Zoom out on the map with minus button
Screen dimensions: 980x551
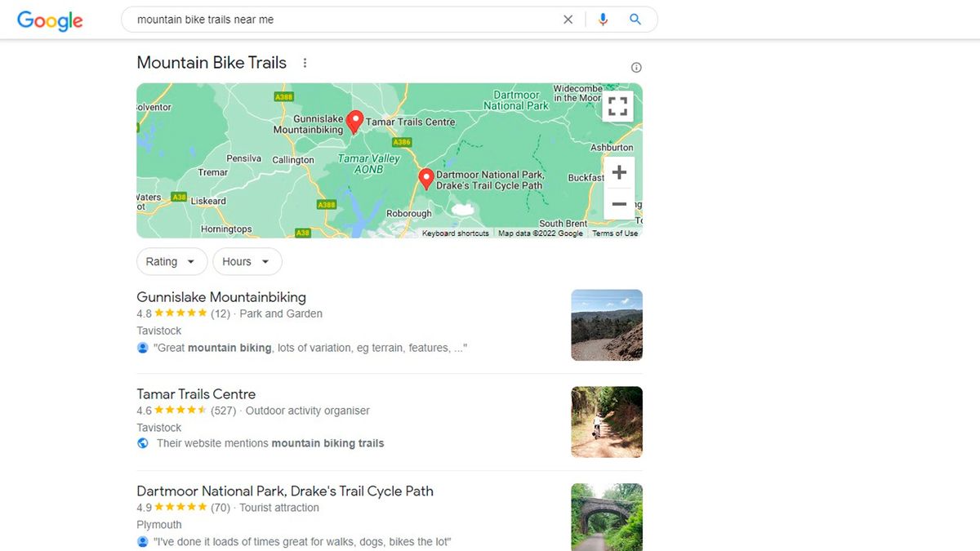pos(619,204)
